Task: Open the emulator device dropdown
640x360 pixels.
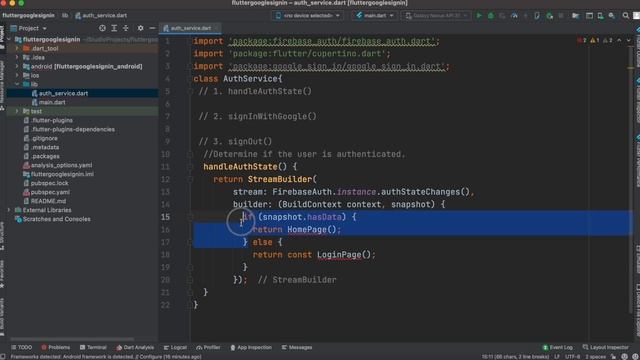Action: pyautogui.click(x=436, y=16)
